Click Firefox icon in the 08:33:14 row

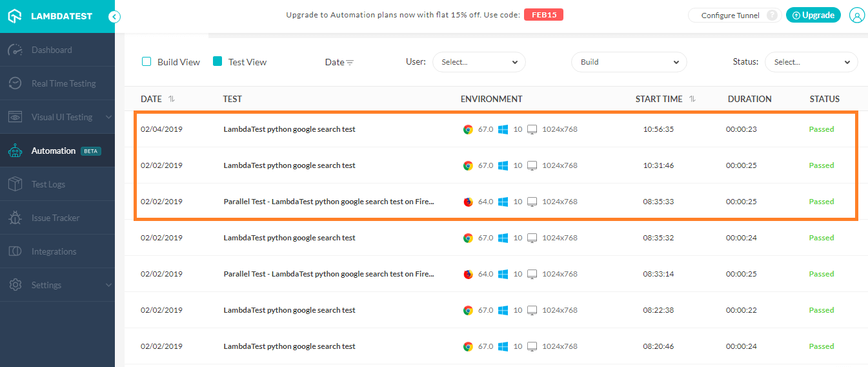pyautogui.click(x=468, y=274)
